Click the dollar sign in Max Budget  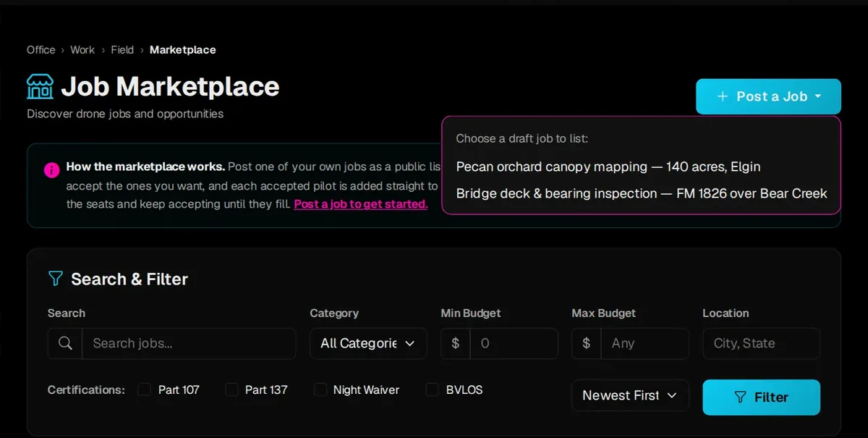[586, 343]
